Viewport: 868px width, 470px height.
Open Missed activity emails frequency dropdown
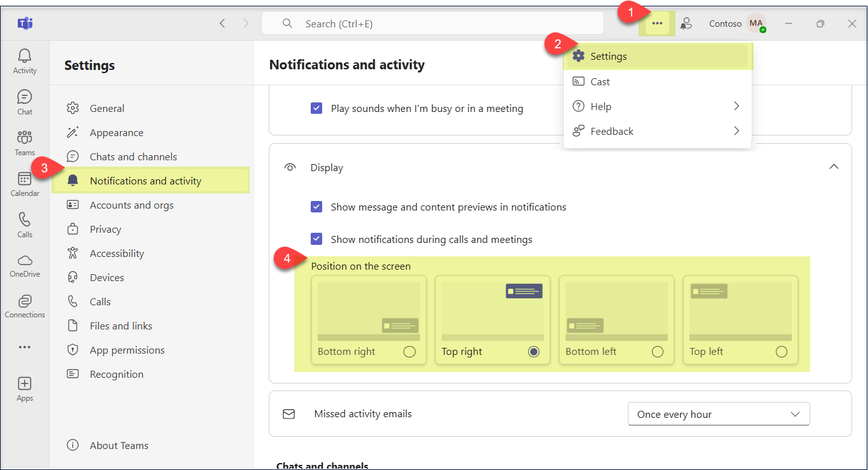tap(718, 414)
